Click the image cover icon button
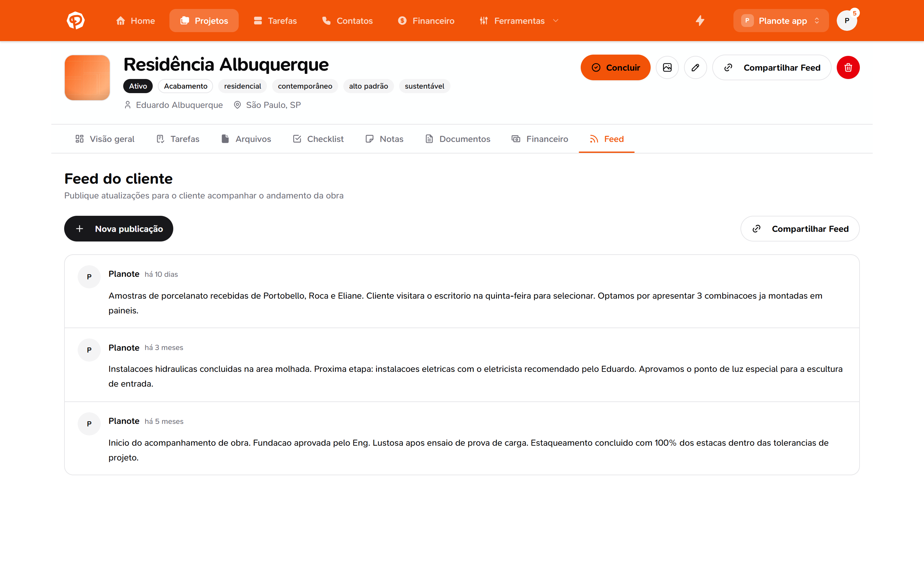Viewport: 924px width, 578px height. (667, 68)
